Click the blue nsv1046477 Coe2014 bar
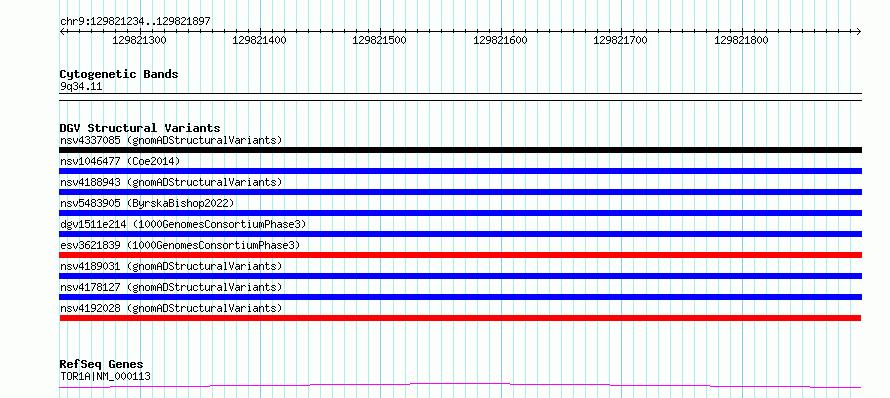Viewport: 890px width, 398px height. (x=460, y=171)
